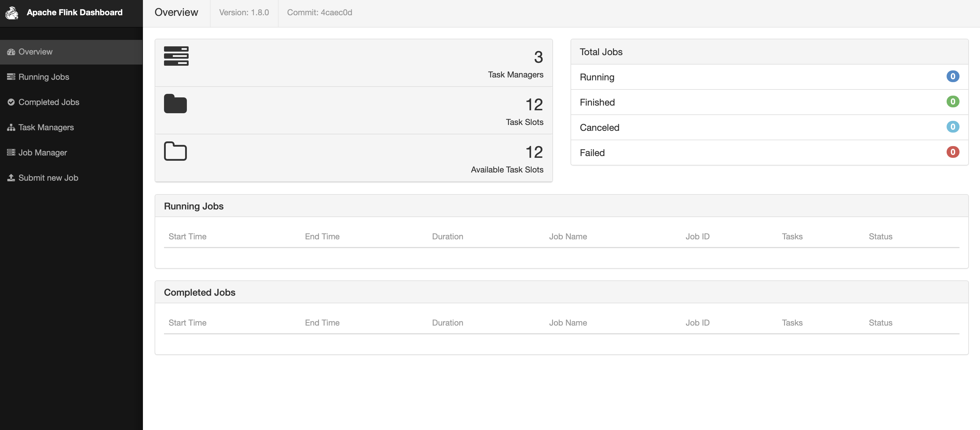This screenshot has width=980, height=430.
Task: Go to Completed Jobs in sidebar
Action: [49, 102]
